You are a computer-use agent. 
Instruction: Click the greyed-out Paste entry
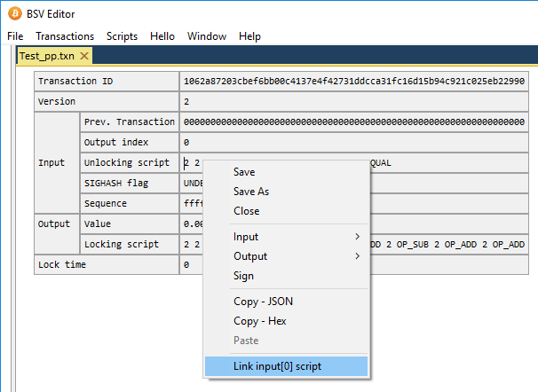click(286, 341)
